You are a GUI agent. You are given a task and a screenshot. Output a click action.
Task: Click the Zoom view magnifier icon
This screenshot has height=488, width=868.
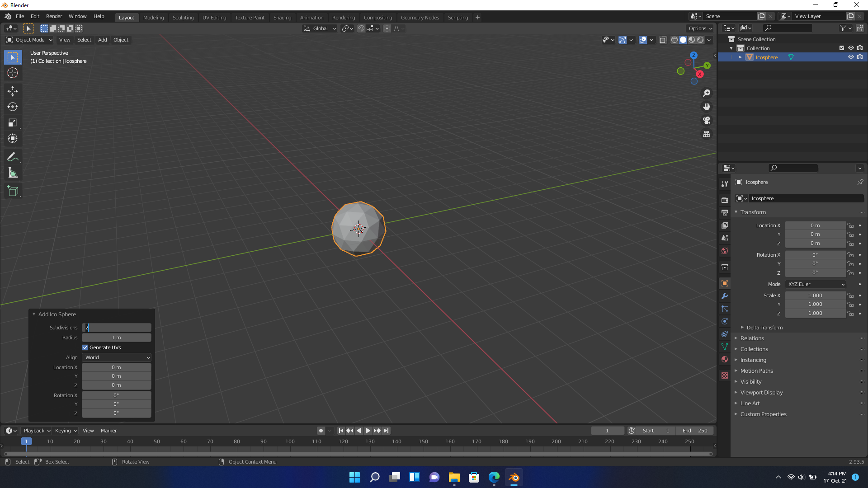pyautogui.click(x=707, y=93)
